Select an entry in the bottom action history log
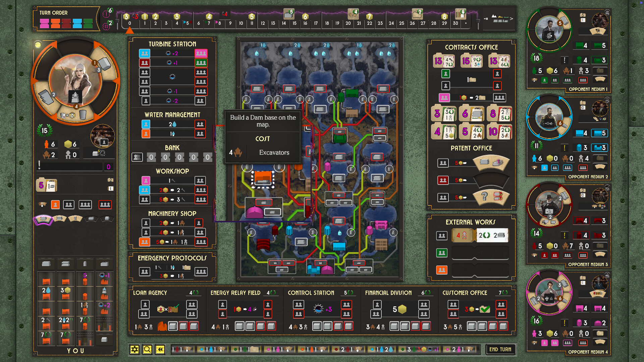 click(x=181, y=349)
